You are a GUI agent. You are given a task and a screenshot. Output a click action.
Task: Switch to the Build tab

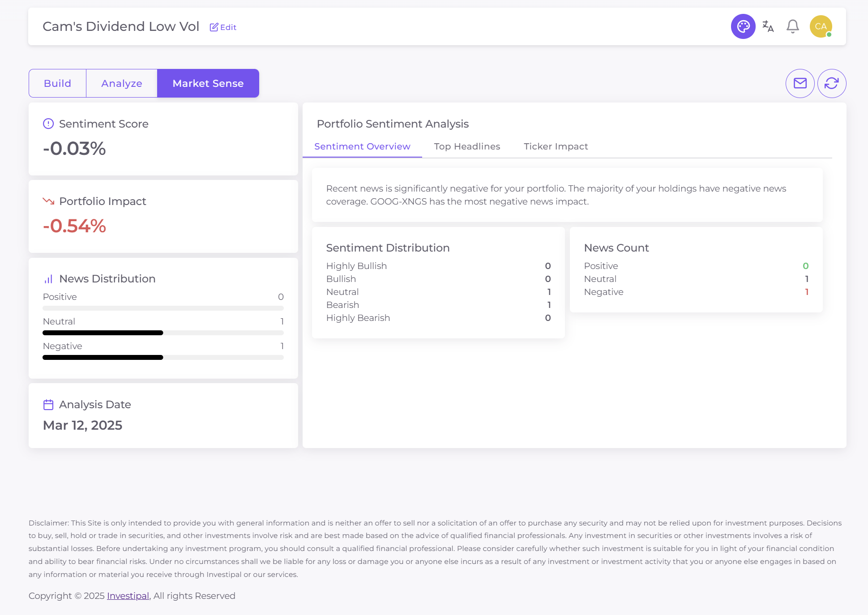[57, 83]
